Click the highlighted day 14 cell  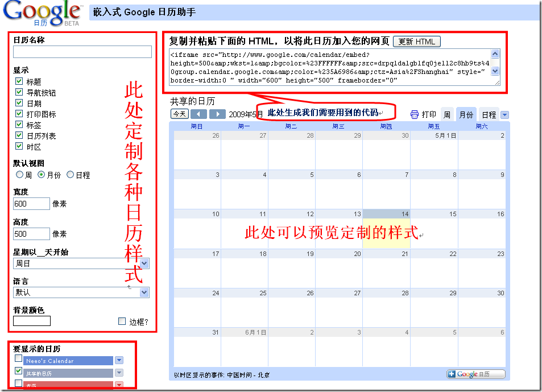pos(386,229)
